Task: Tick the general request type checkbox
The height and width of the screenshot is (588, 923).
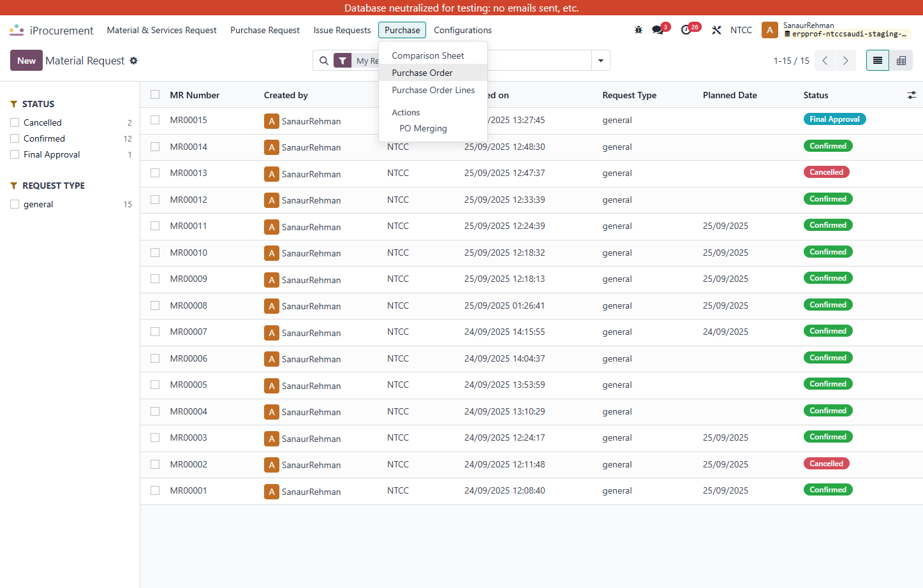Action: (15, 204)
